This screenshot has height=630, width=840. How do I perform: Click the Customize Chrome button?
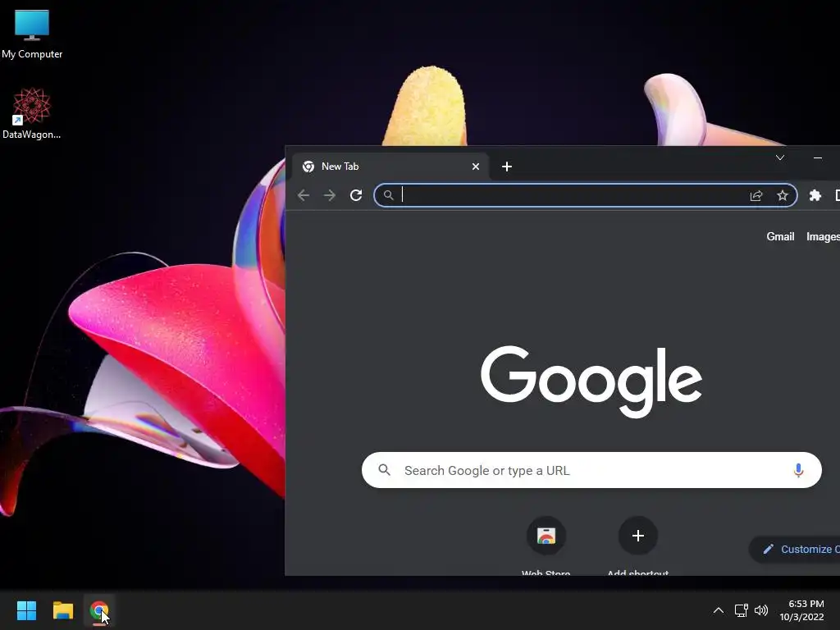795,549
